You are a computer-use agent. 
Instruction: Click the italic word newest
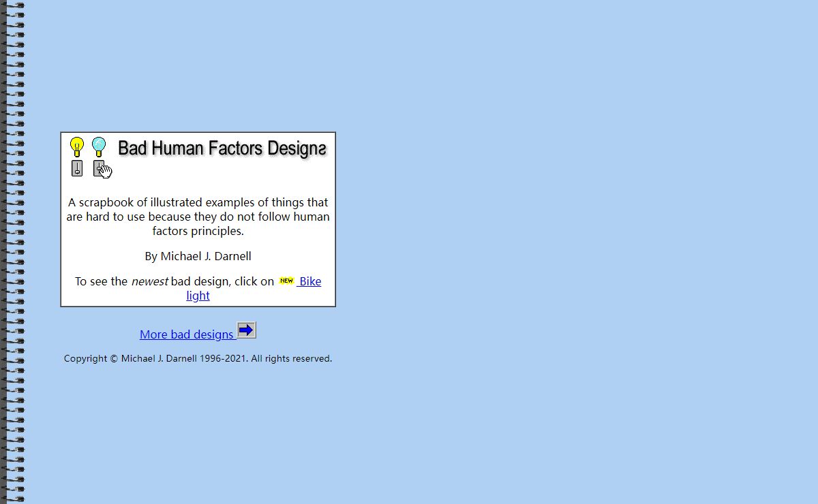149,281
